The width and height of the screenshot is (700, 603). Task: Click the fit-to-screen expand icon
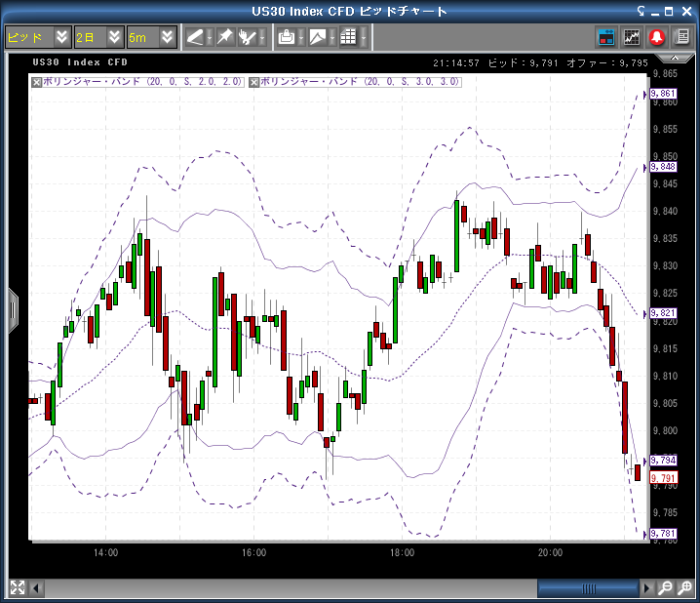17,587
